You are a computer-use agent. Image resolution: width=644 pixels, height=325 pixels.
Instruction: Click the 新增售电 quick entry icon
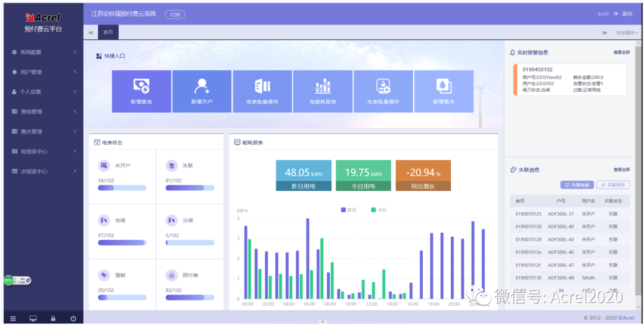pyautogui.click(x=141, y=86)
